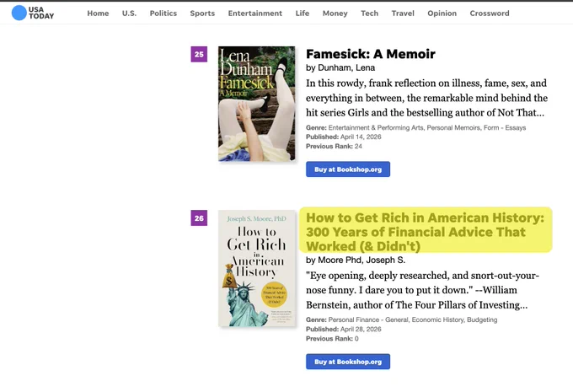Open the Politics section
This screenshot has height=392, width=573.
point(163,13)
